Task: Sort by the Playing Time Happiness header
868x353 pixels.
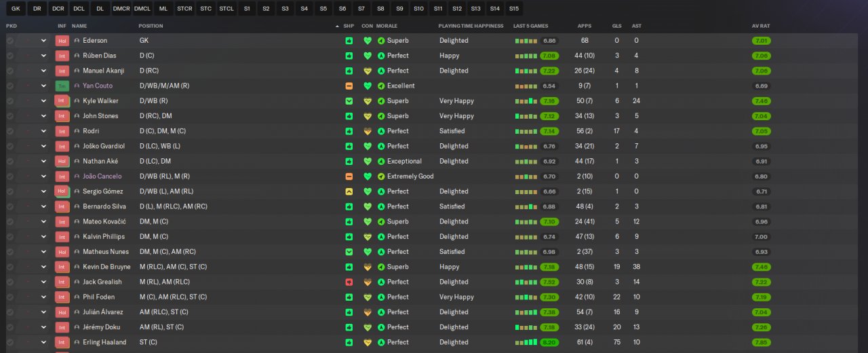Action: (x=471, y=26)
